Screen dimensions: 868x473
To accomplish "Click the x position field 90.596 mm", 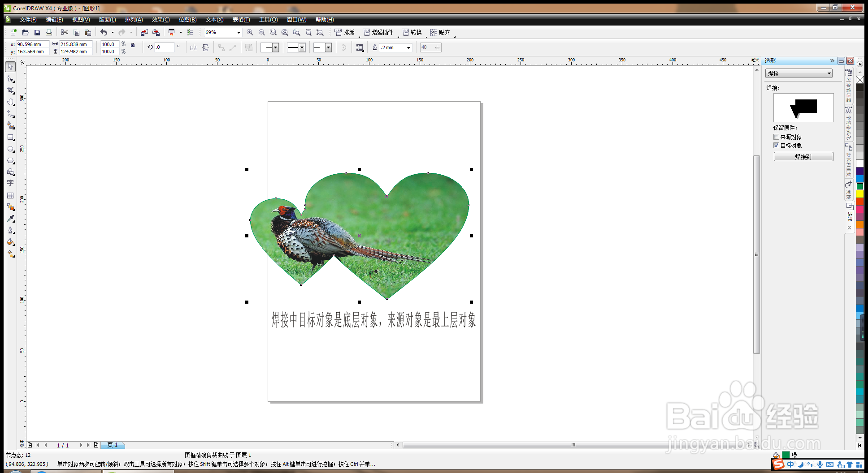I will pyautogui.click(x=32, y=44).
